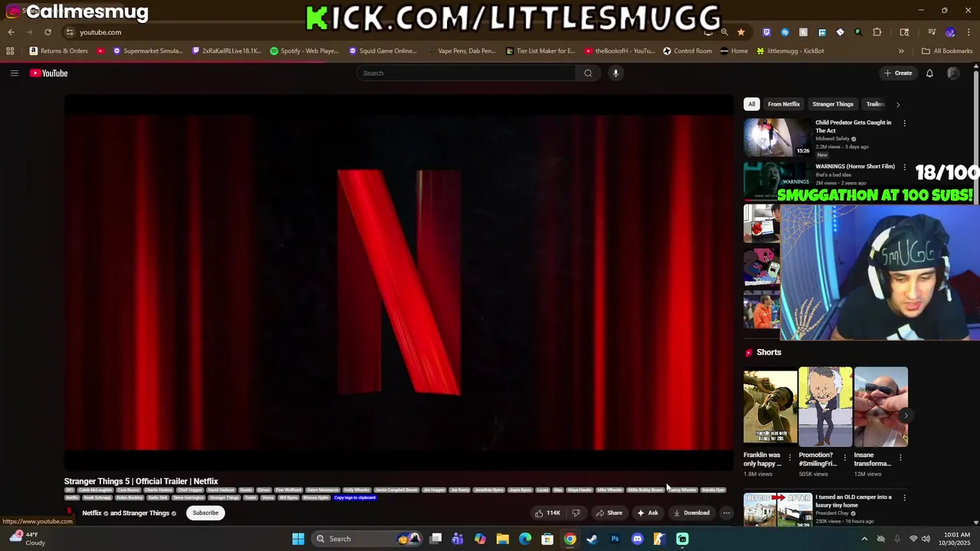This screenshot has width=980, height=551.
Task: Open weather widget 44°F Cloudy
Action: (28, 539)
